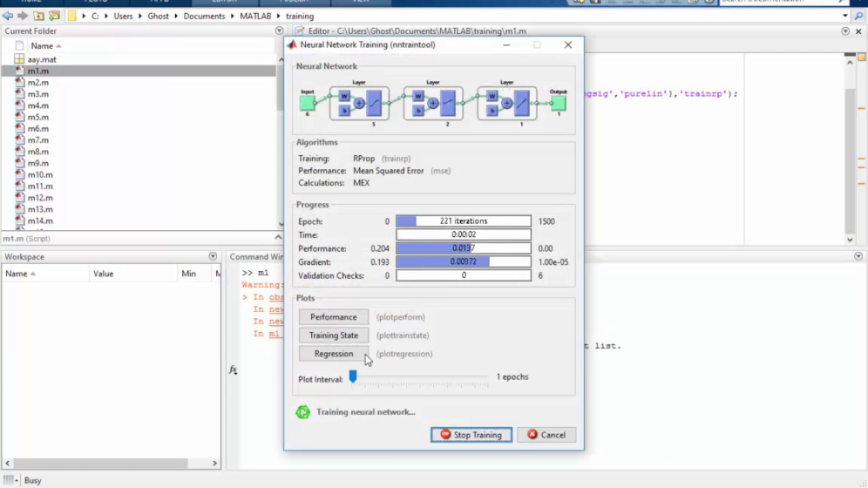Viewport: 868px width, 488px height.
Task: Expand the path arrow before training
Action: tap(278, 16)
